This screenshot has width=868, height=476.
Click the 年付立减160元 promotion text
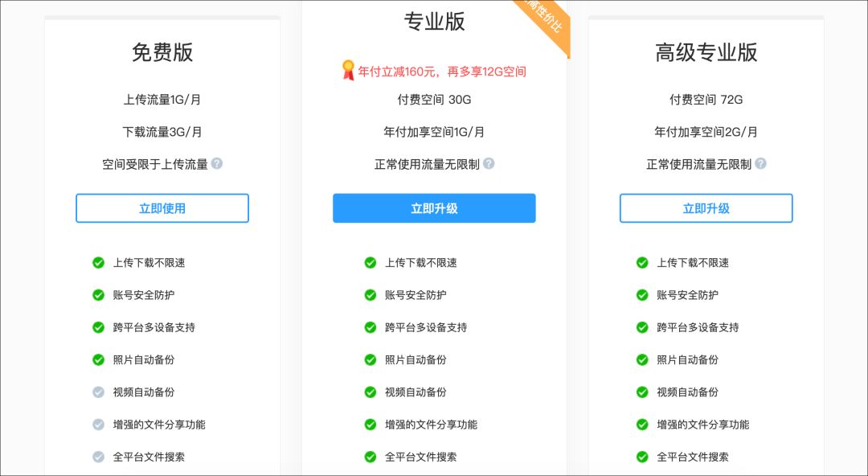442,72
